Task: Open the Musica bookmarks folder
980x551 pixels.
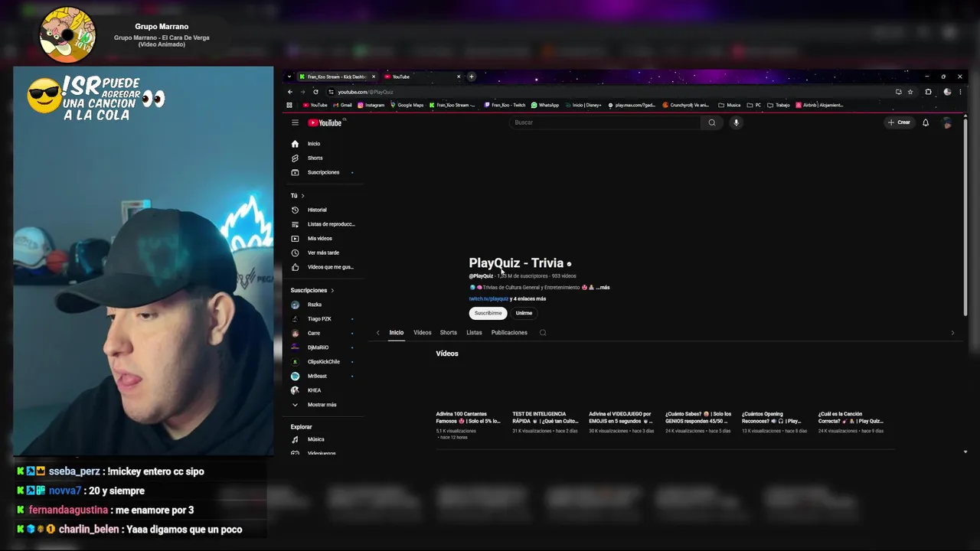Action: coord(730,105)
